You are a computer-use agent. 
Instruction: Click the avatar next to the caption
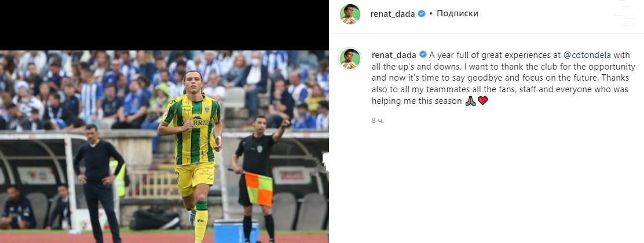(350, 59)
